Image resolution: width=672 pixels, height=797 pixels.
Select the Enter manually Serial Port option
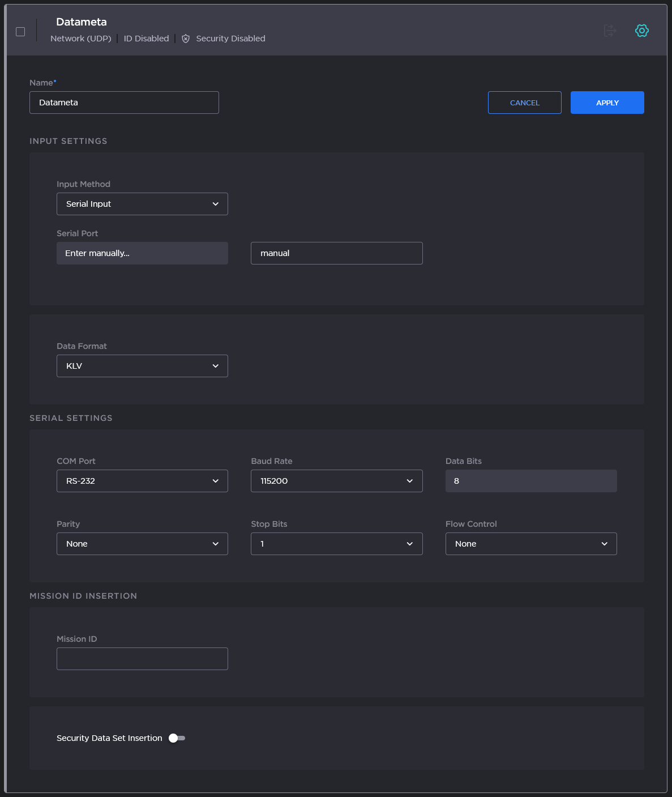[142, 253]
